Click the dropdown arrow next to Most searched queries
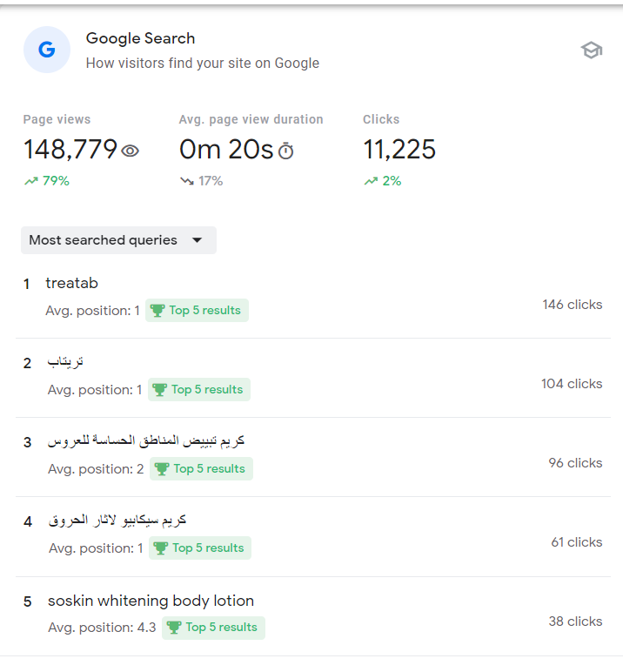Image resolution: width=623 pixels, height=672 pixels. 197,240
